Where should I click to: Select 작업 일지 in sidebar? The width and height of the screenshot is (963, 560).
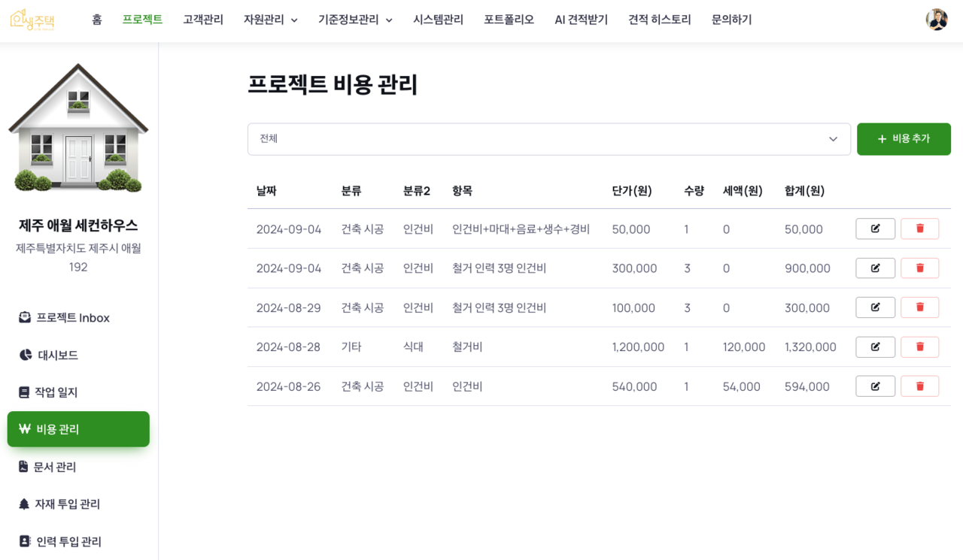pos(56,392)
